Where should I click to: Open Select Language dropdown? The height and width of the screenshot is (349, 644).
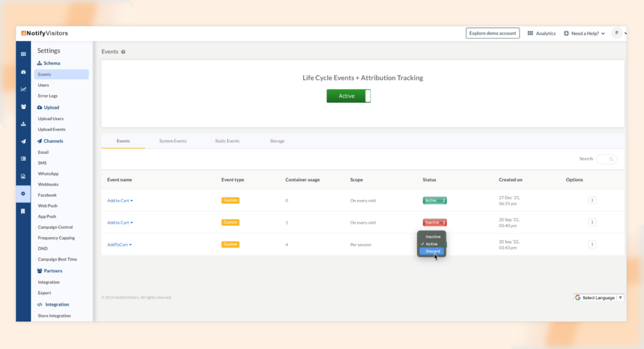[599, 297]
